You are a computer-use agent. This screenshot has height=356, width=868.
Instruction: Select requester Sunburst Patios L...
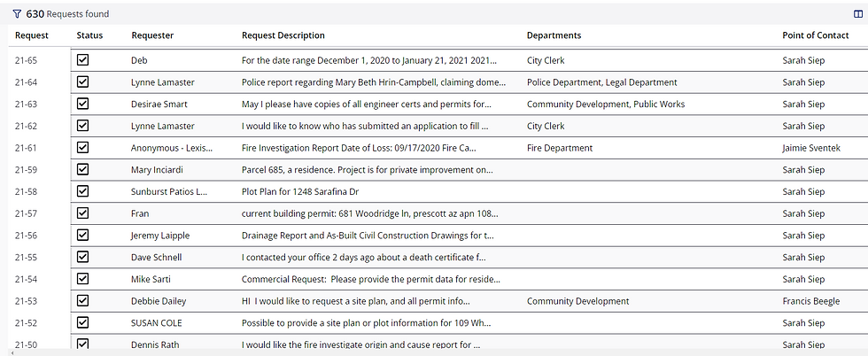(169, 191)
